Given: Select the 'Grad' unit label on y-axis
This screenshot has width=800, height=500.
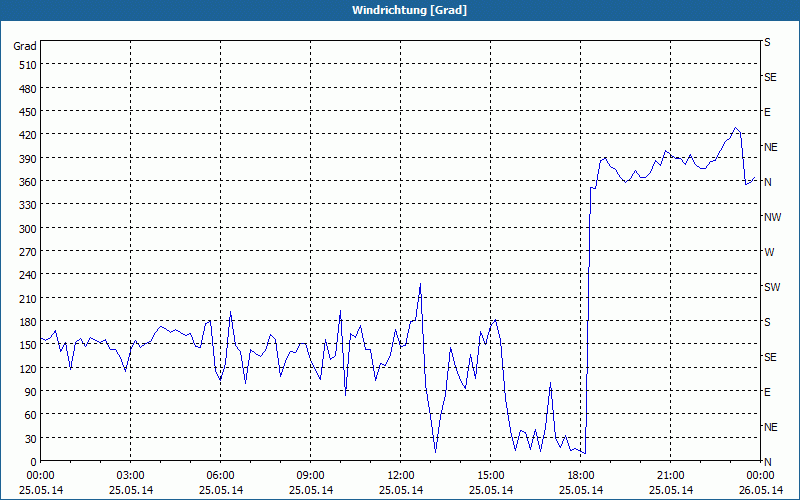Looking at the screenshot, I should [25, 46].
